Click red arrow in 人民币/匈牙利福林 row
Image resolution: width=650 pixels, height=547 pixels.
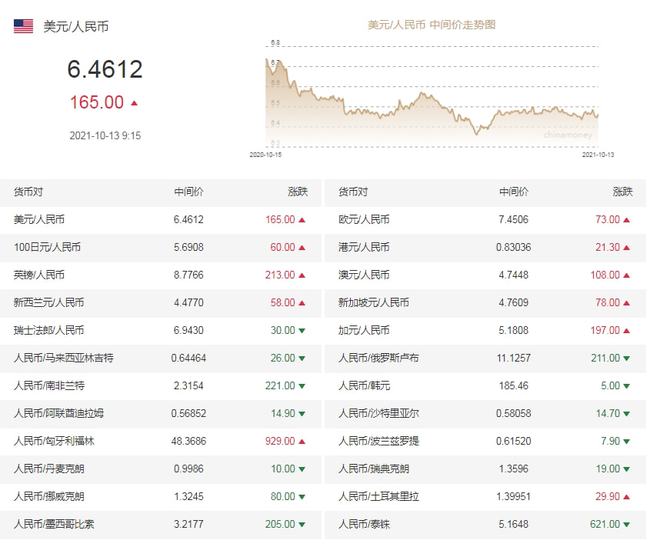click(302, 441)
